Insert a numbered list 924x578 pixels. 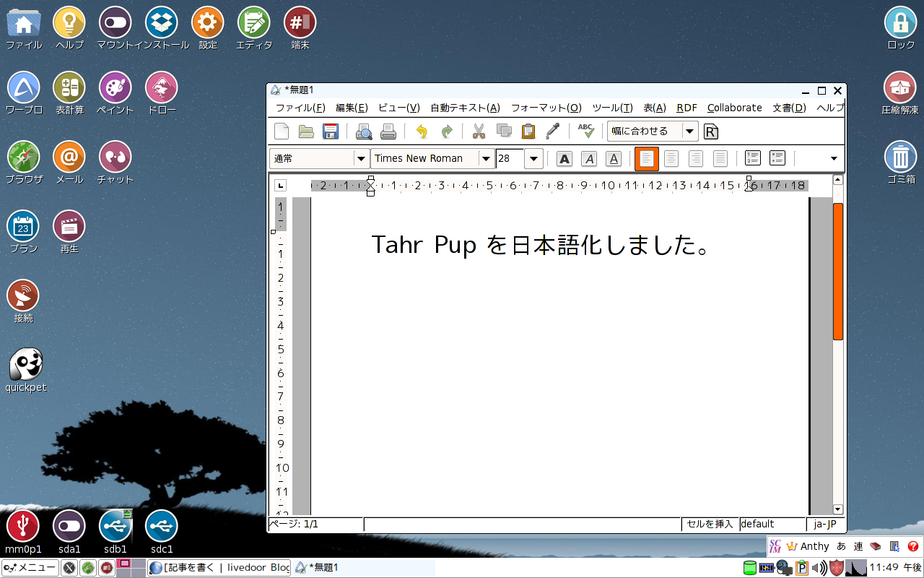tap(753, 158)
